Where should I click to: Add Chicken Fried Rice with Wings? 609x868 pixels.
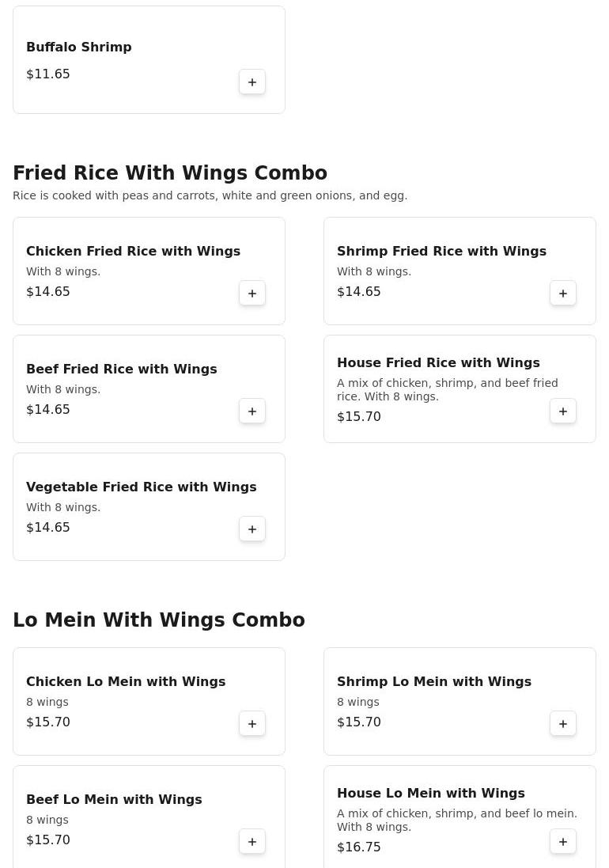(252, 294)
